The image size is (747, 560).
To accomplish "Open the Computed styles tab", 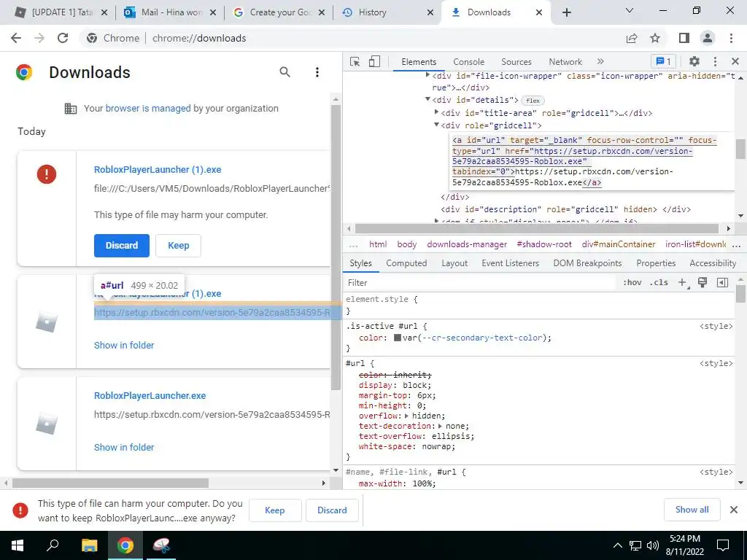I will (406, 263).
